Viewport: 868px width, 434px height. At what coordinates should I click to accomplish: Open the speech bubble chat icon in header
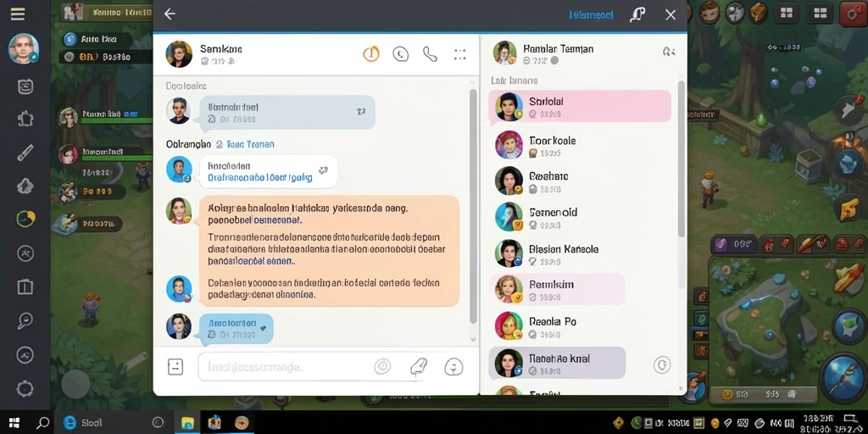(x=400, y=53)
